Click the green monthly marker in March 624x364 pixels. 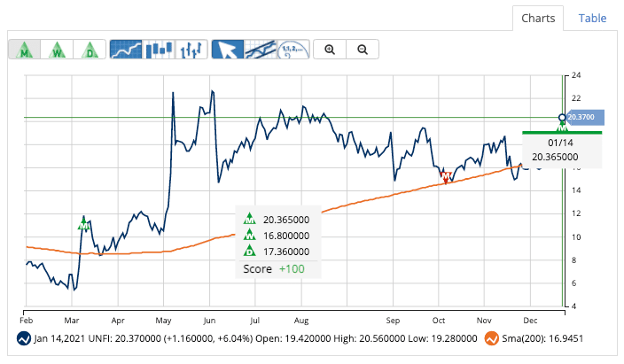tap(83, 225)
